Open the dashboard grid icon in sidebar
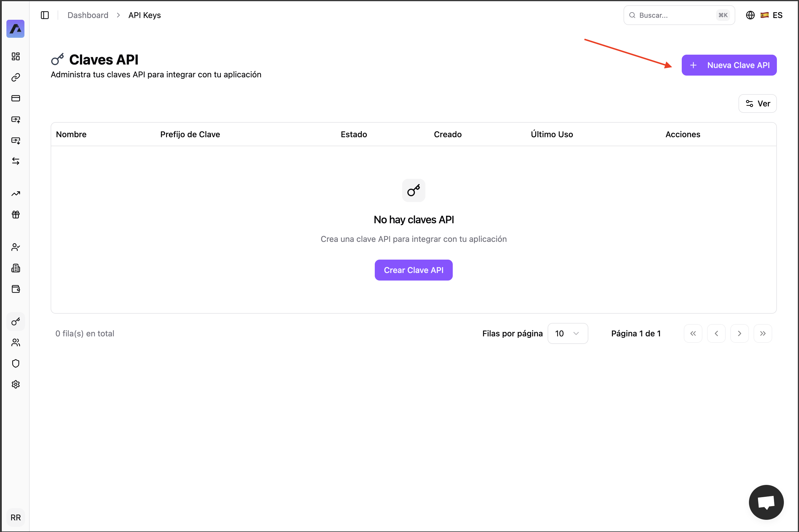Image resolution: width=799 pixels, height=532 pixels. (x=16, y=56)
